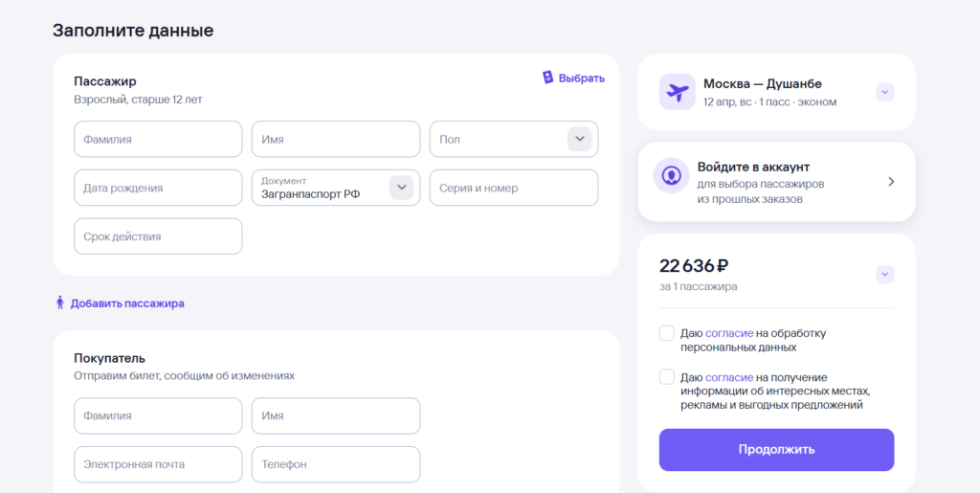Click the user avatar icon in login card
This screenshot has height=493, width=980.
671,175
